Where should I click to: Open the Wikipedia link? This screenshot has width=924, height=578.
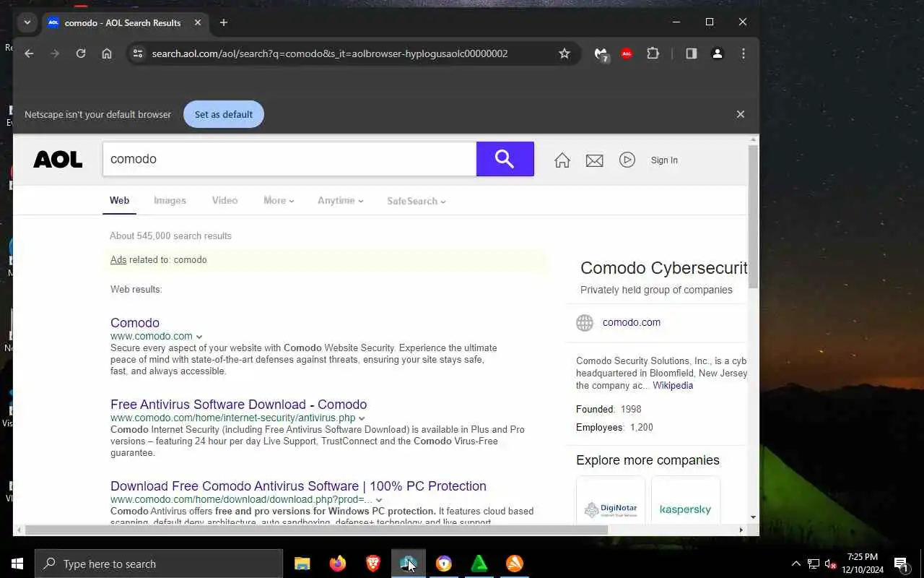pyautogui.click(x=673, y=386)
